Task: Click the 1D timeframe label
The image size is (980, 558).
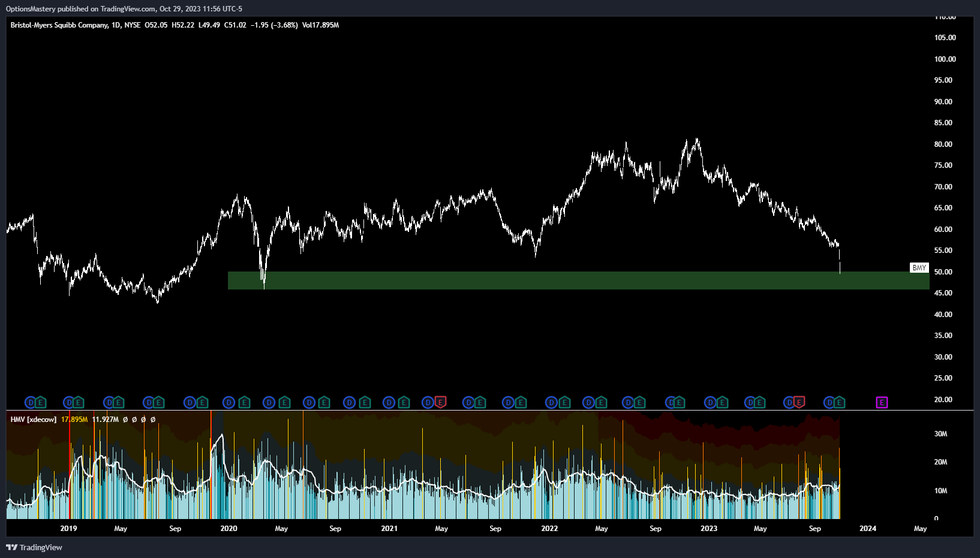Action: [116, 25]
